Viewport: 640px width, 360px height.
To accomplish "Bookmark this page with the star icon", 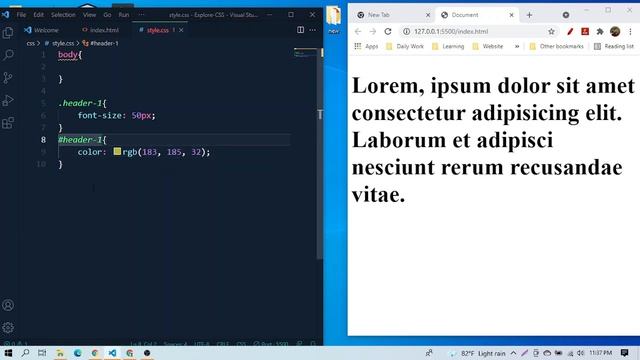I will point(551,31).
